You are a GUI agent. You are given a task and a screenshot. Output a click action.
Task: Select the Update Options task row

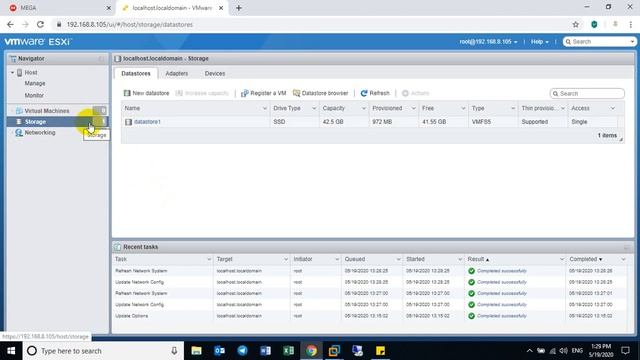click(370, 316)
